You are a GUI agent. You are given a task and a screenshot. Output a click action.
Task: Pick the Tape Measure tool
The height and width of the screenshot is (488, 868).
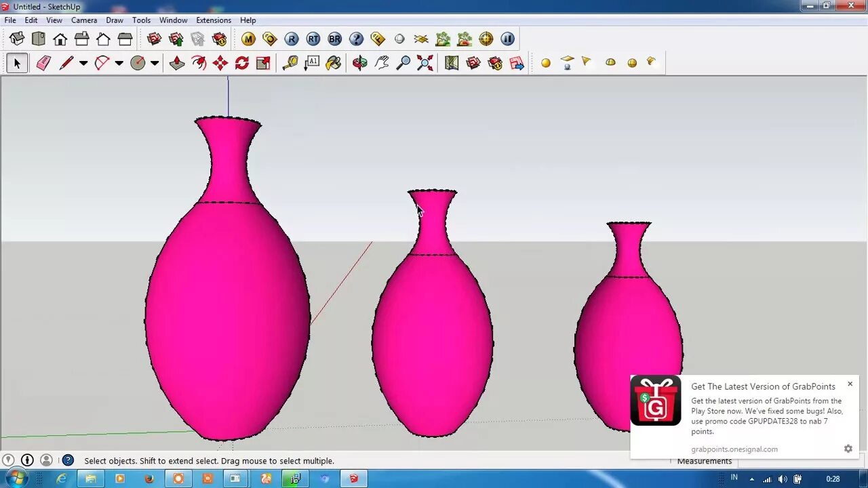point(290,63)
